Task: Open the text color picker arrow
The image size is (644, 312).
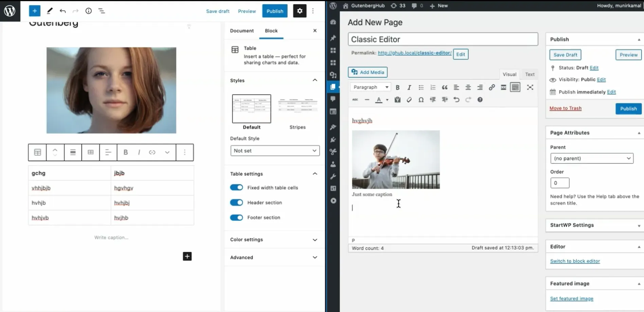Action: [387, 100]
